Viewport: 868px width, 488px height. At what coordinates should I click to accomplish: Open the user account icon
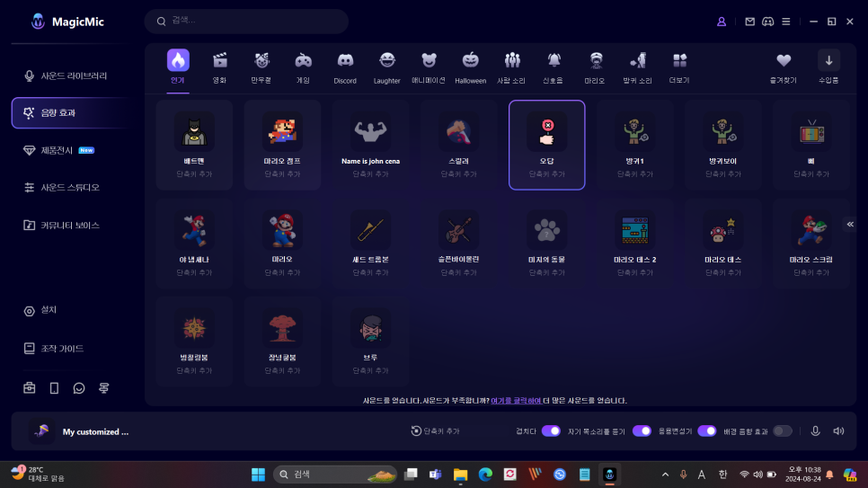[x=722, y=22]
